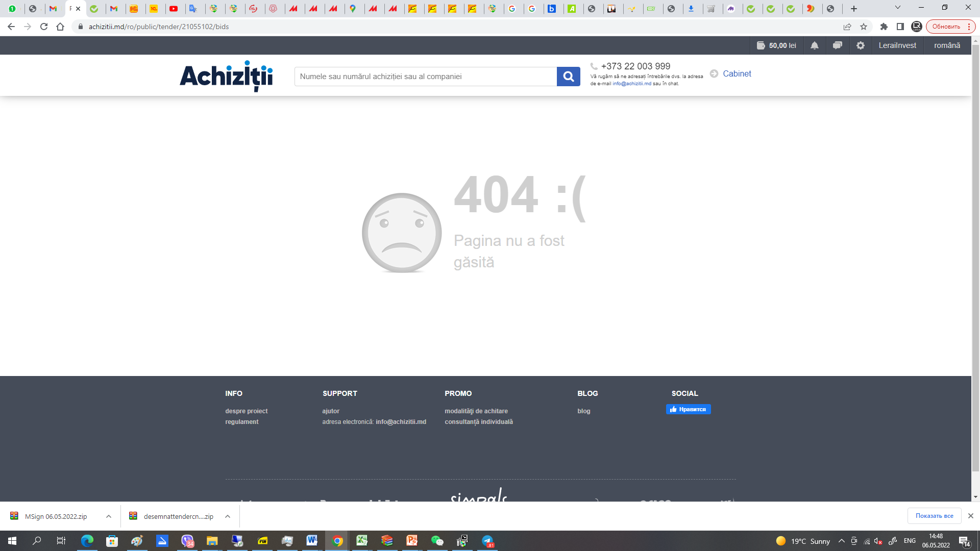Reload the page with refresh icon
Image resolution: width=980 pixels, height=551 pixels.
(44, 27)
